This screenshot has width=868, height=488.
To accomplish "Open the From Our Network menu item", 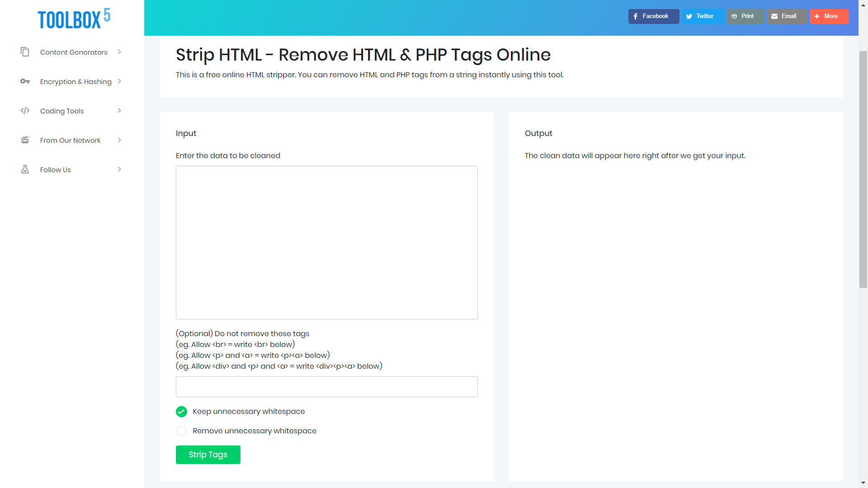I will pyautogui.click(x=70, y=141).
